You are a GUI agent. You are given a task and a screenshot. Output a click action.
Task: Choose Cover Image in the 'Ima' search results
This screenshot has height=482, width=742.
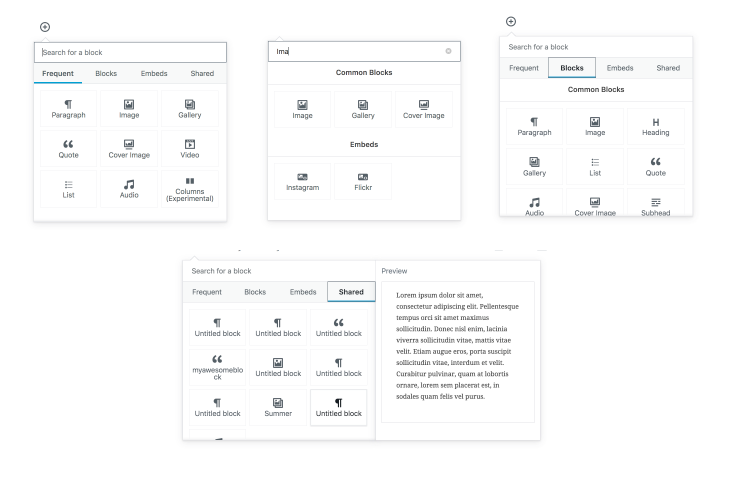(x=424, y=110)
